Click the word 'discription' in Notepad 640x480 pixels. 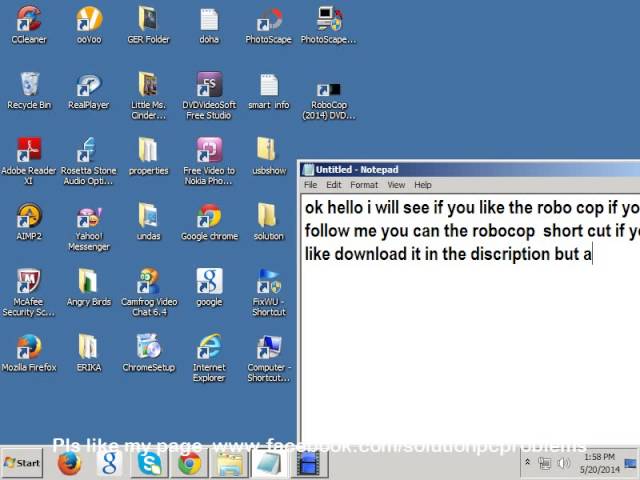coord(510,254)
